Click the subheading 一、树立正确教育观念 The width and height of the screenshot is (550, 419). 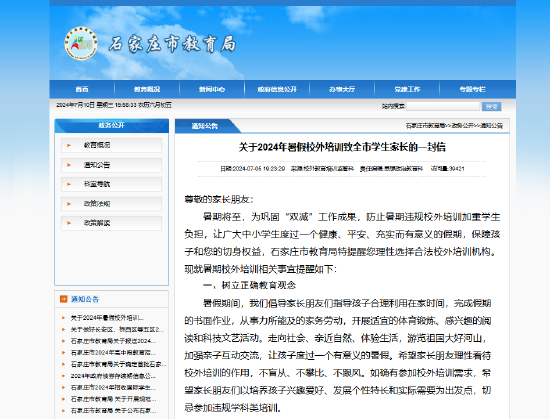249,285
